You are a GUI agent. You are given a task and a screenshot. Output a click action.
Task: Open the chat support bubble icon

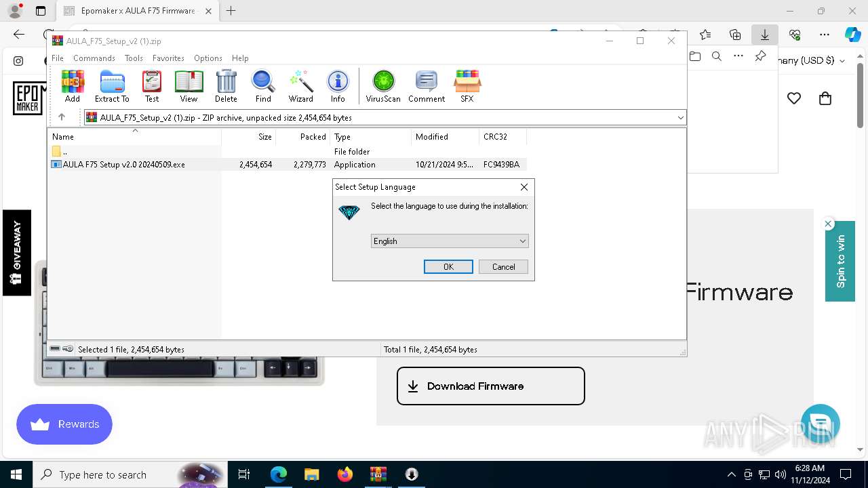821,424
